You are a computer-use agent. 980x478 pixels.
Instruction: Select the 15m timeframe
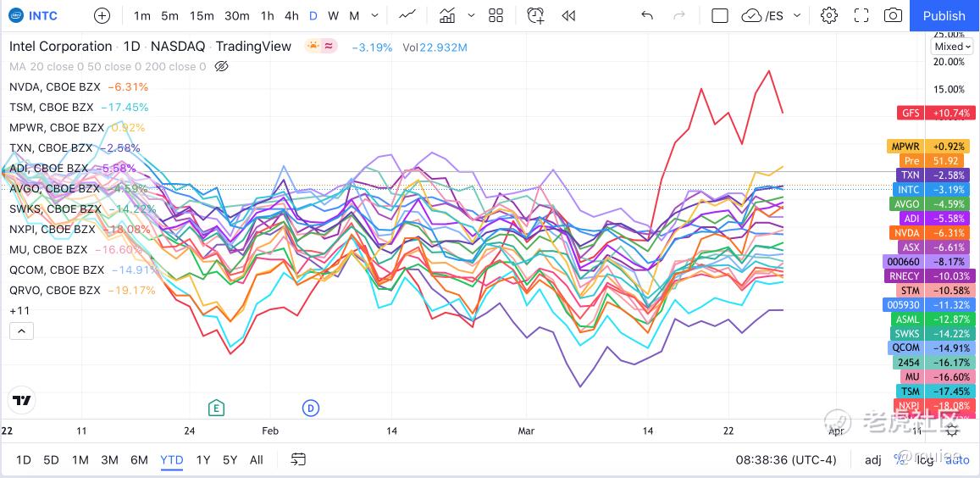point(202,15)
